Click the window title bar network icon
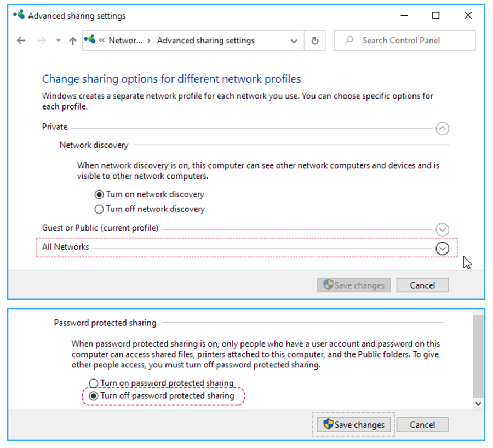Image resolution: width=493 pixels, height=448 pixels. click(19, 15)
